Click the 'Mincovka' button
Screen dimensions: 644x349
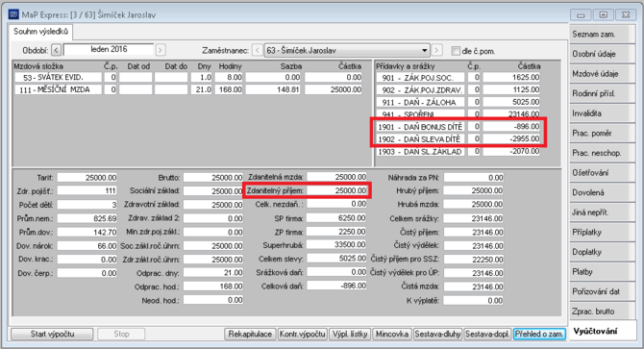click(x=392, y=334)
